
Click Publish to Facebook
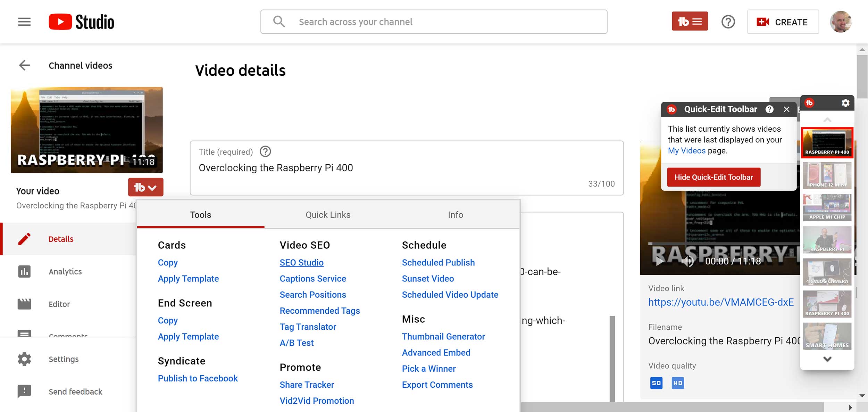(x=198, y=378)
